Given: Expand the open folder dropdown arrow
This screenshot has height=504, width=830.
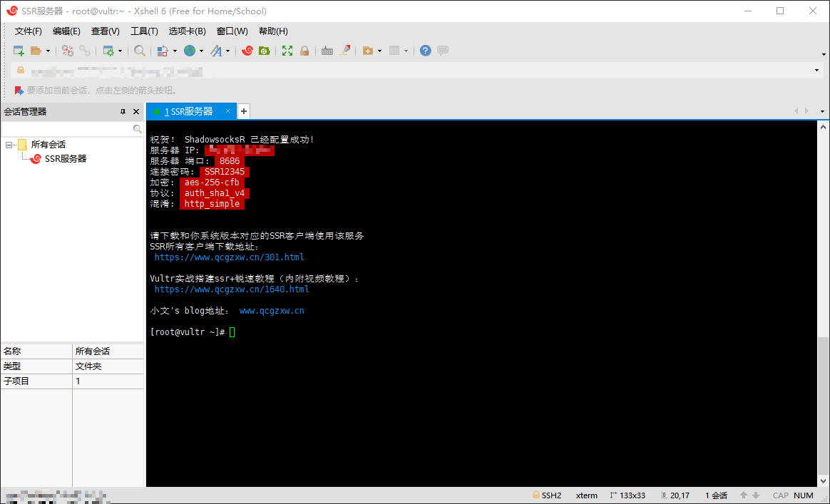Looking at the screenshot, I should click(x=48, y=51).
